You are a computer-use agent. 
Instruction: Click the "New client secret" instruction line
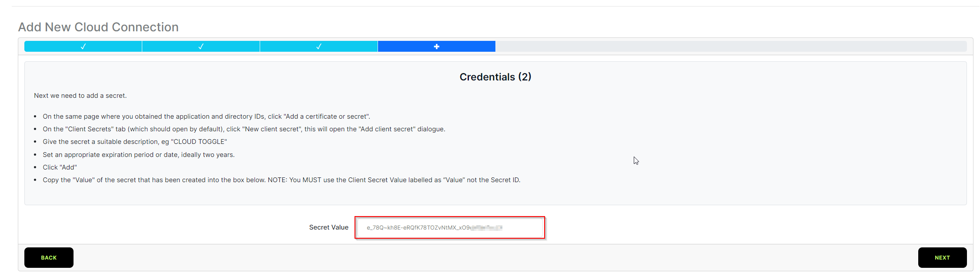(x=244, y=129)
